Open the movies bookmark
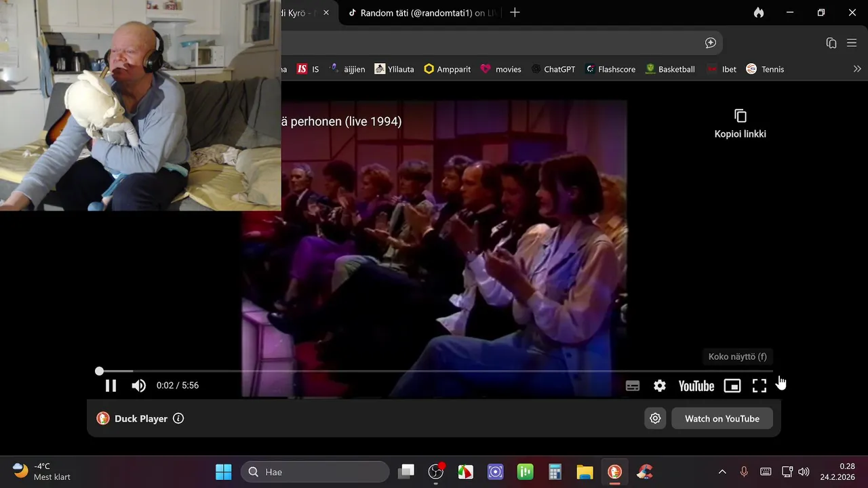868x488 pixels. tap(500, 69)
